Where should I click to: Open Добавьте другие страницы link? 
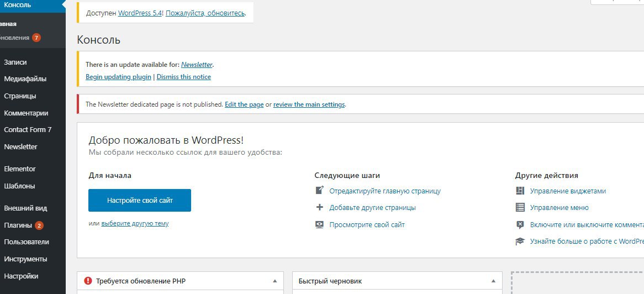click(x=372, y=208)
